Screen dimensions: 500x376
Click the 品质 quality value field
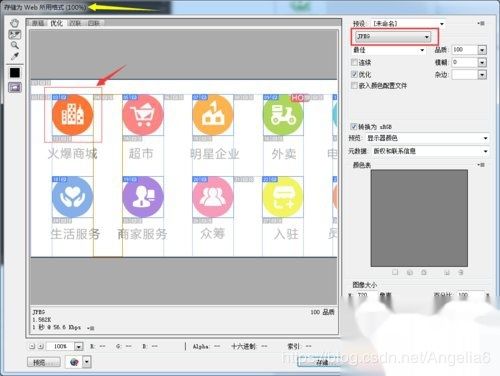(465, 50)
